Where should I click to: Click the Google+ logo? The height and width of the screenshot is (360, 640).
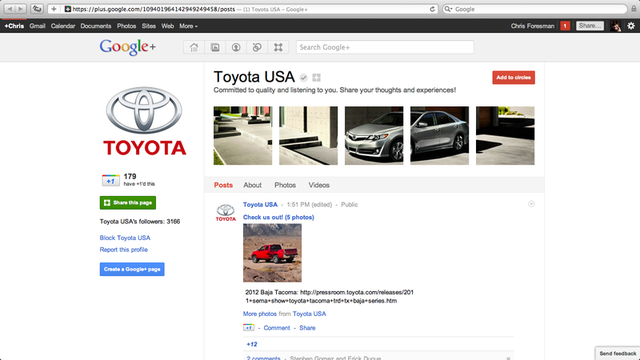[127, 47]
